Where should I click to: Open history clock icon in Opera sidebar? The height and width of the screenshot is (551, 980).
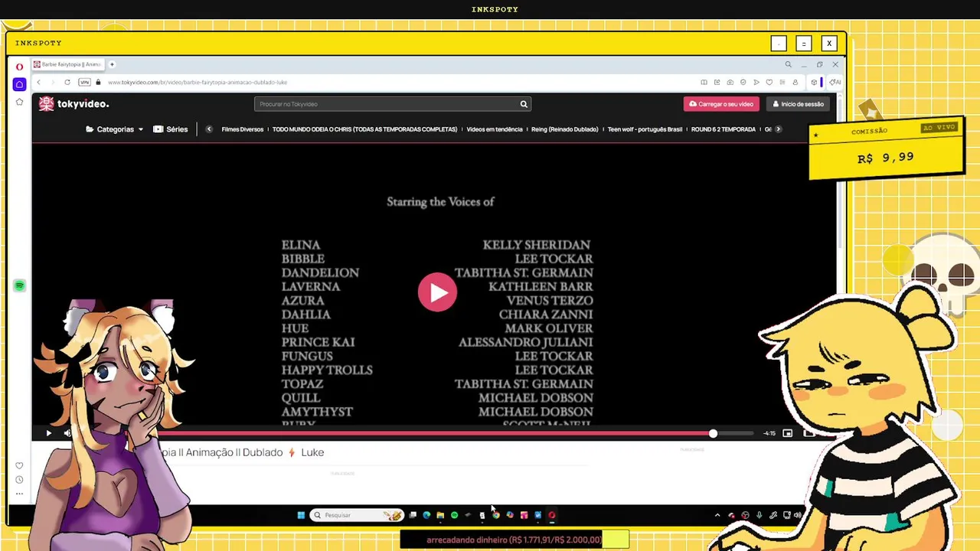tap(19, 480)
